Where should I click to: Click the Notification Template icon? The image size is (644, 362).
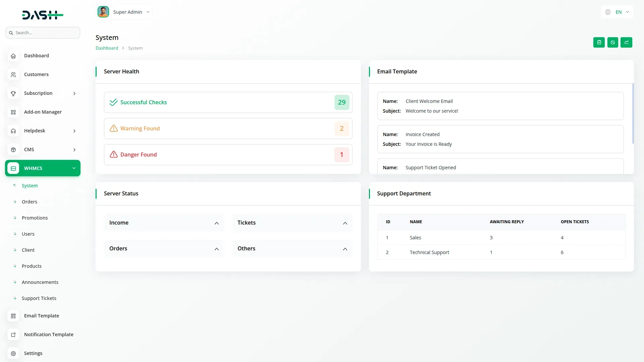[x=13, y=335]
